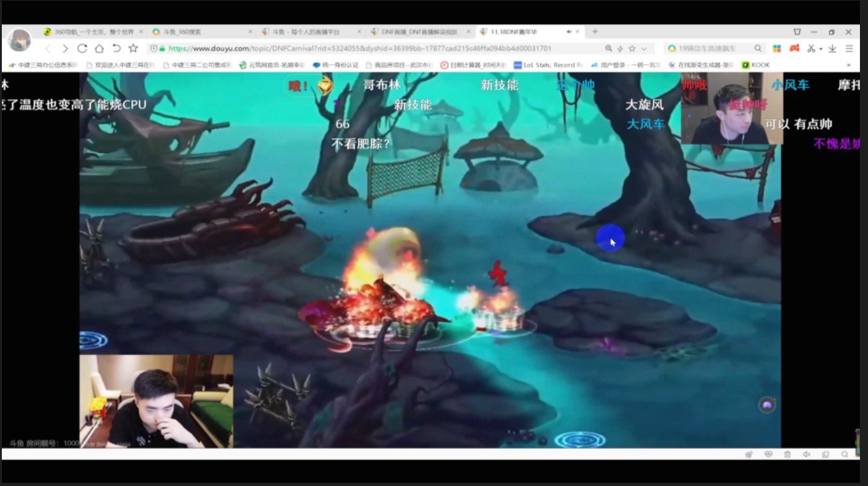Image resolution: width=868 pixels, height=486 pixels.
Task: Click the commentator webcam overlay at top
Action: pos(731,108)
